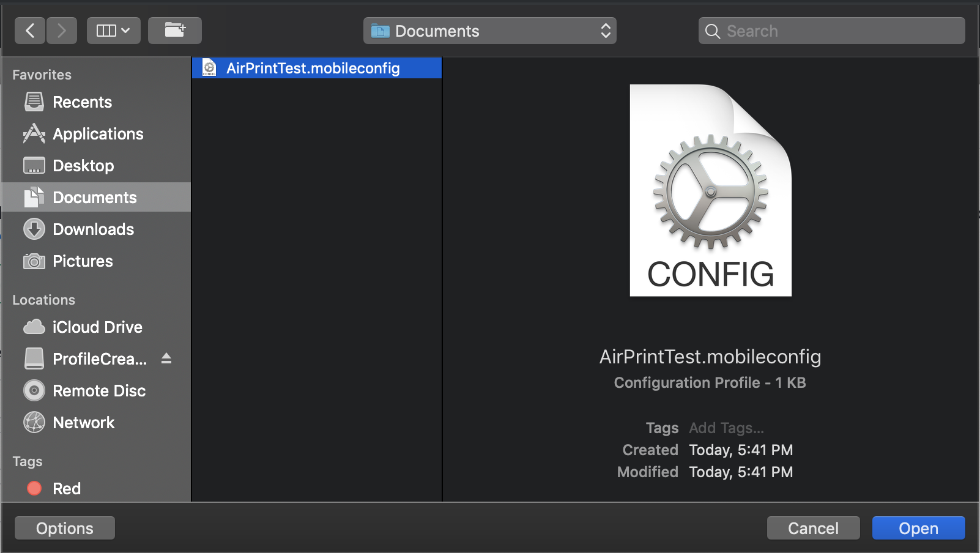Create a new folder with the toolbar icon

pos(175,31)
